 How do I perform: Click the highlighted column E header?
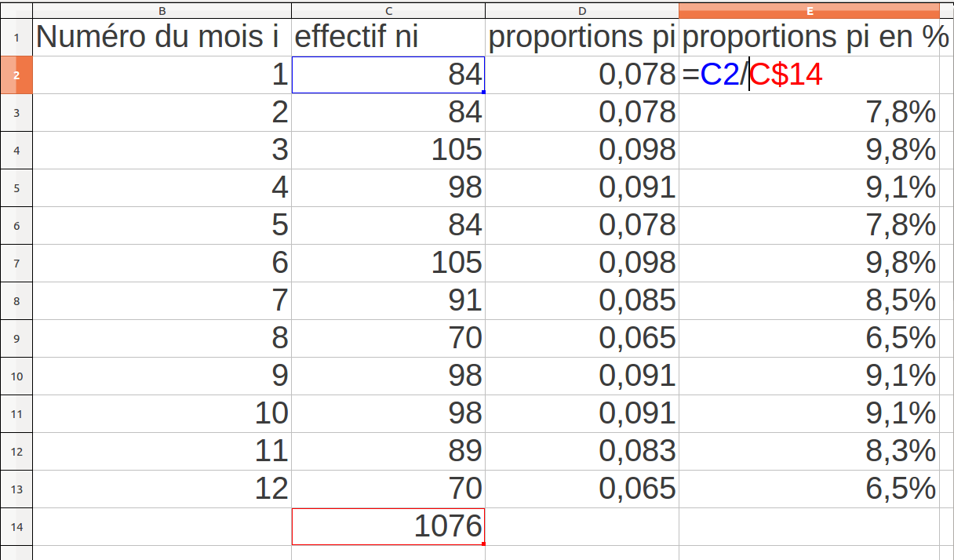(x=809, y=10)
